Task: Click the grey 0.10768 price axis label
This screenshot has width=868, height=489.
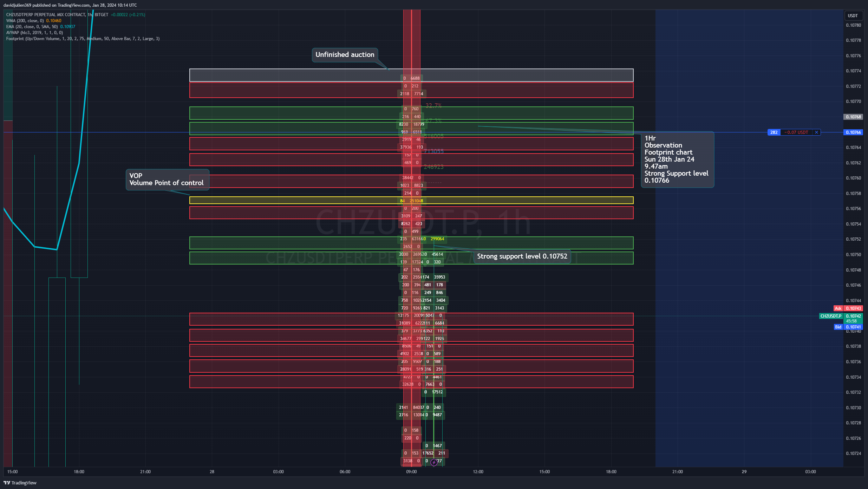Action: pos(853,117)
